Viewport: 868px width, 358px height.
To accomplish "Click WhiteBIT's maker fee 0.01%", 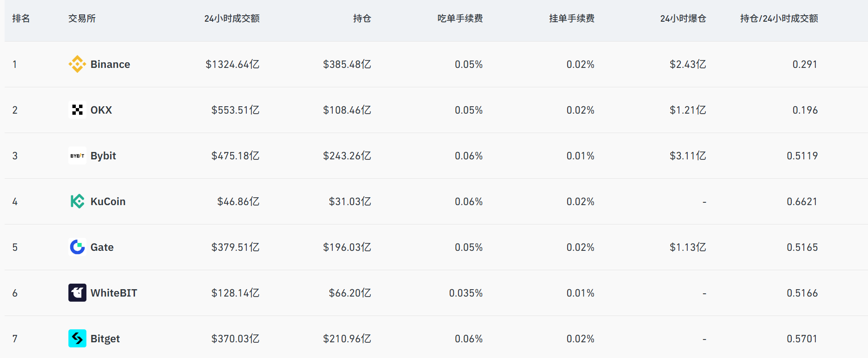I will click(580, 292).
